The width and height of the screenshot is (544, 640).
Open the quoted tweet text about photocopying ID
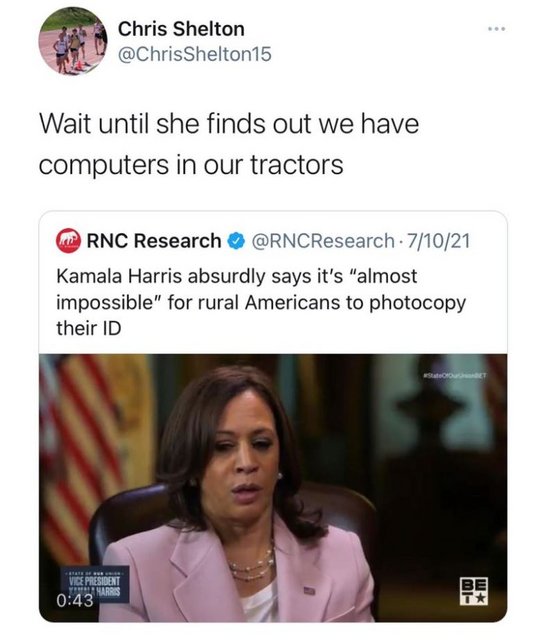pos(261,302)
